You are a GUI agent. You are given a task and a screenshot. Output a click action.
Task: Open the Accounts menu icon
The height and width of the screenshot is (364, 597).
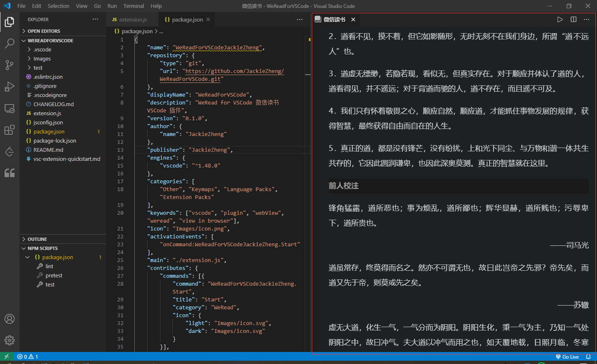(x=10, y=319)
